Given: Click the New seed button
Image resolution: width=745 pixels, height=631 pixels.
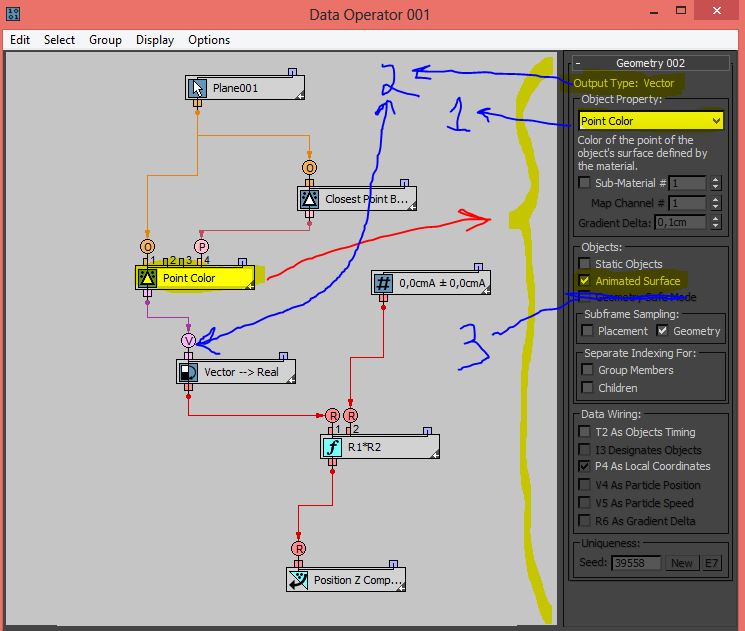Looking at the screenshot, I should [x=681, y=563].
